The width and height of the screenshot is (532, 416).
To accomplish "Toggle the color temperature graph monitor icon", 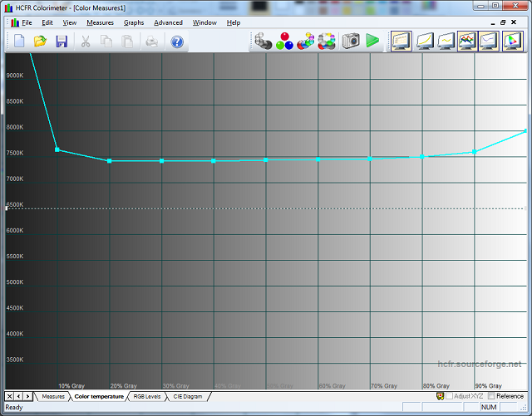I will (489, 41).
